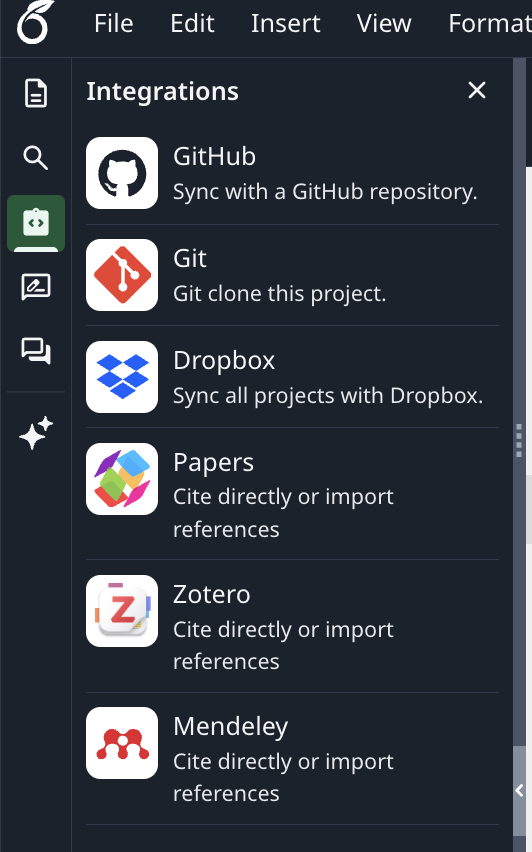Click the Overleaf logo icon
The height and width of the screenshot is (852, 532).
coord(35,22)
